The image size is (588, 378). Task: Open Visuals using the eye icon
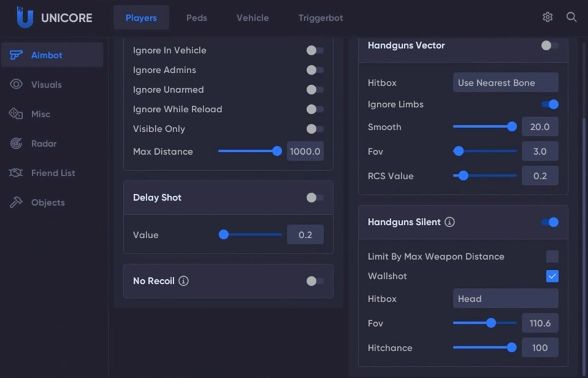coord(16,85)
